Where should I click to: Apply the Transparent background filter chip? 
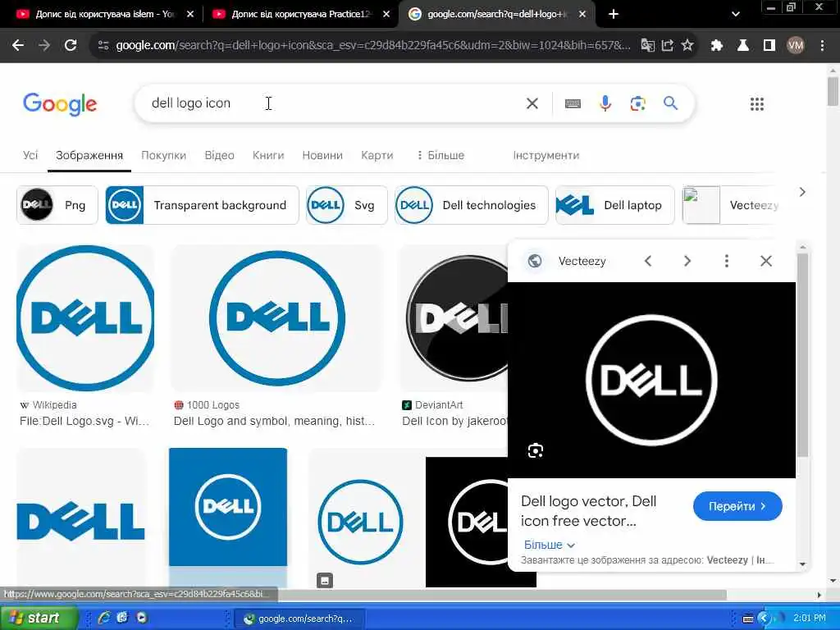click(202, 204)
